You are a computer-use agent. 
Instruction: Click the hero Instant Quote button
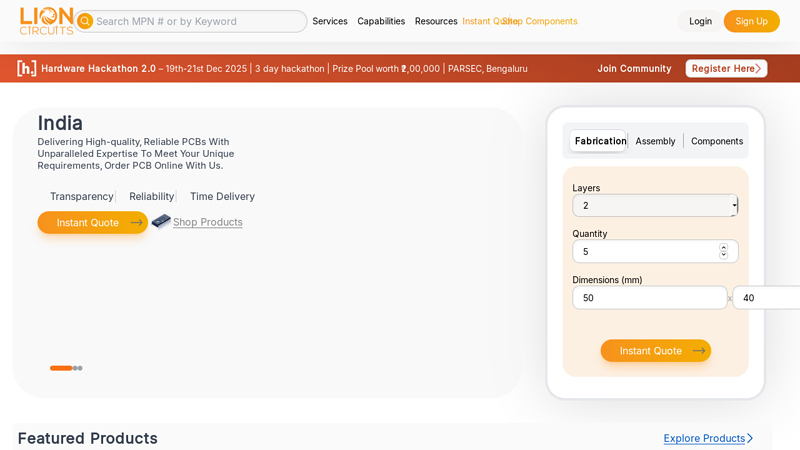92,222
